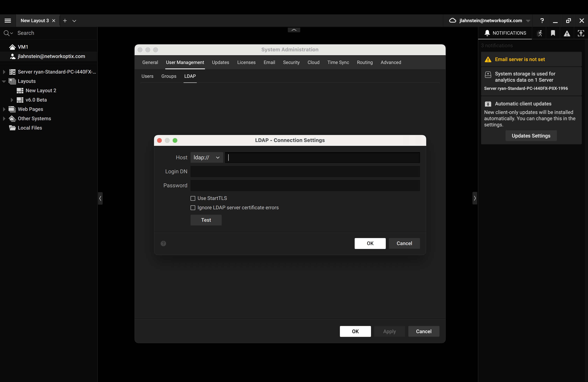Select the LDAP tab in User Management
588x382 pixels.
pyautogui.click(x=190, y=76)
